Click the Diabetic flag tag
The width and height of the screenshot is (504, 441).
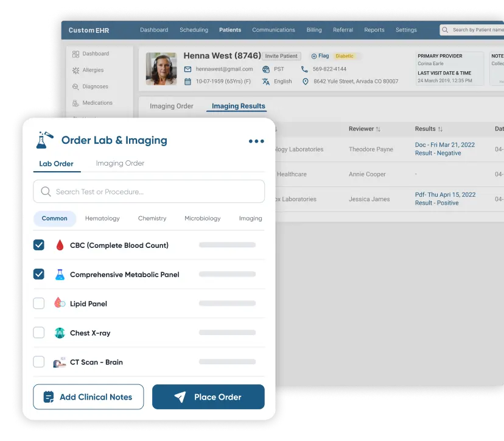pos(345,56)
